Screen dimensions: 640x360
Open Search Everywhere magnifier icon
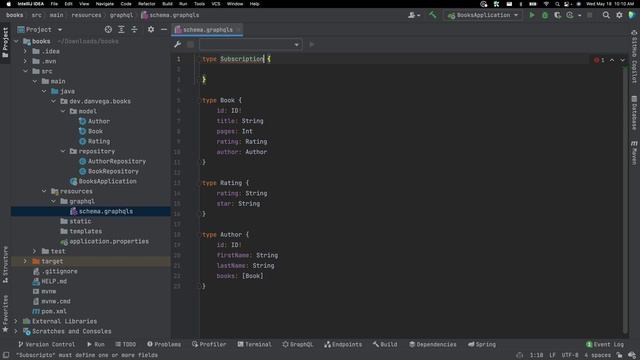pos(606,15)
